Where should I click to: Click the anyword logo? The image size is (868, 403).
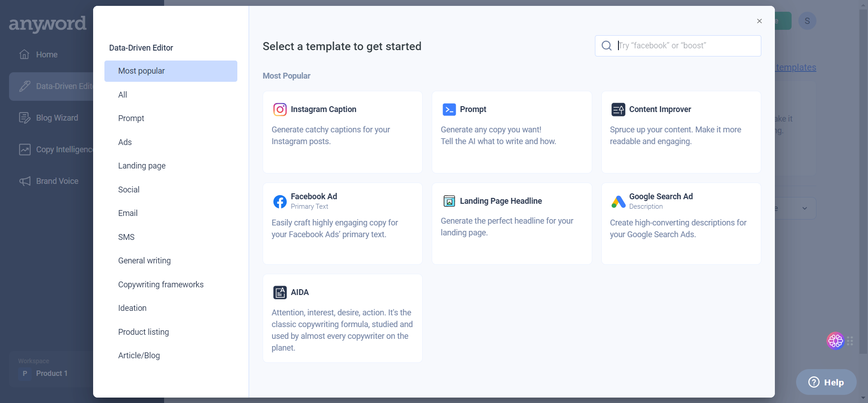pyautogui.click(x=47, y=24)
